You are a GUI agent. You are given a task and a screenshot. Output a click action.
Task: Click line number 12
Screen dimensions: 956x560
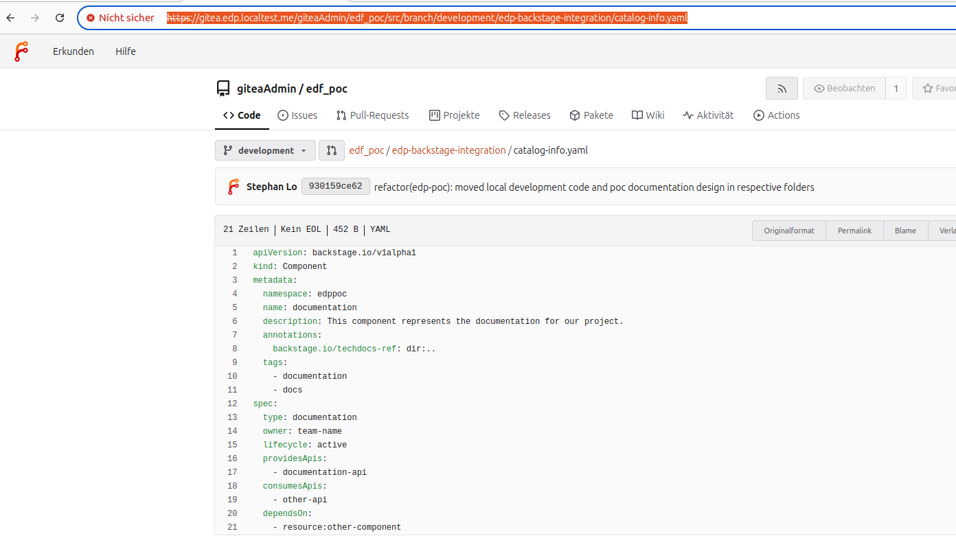point(232,404)
